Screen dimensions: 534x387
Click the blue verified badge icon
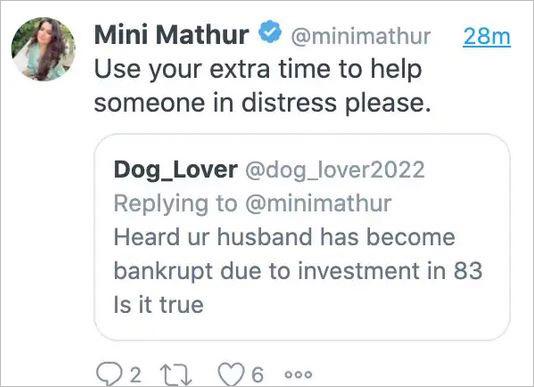click(270, 32)
